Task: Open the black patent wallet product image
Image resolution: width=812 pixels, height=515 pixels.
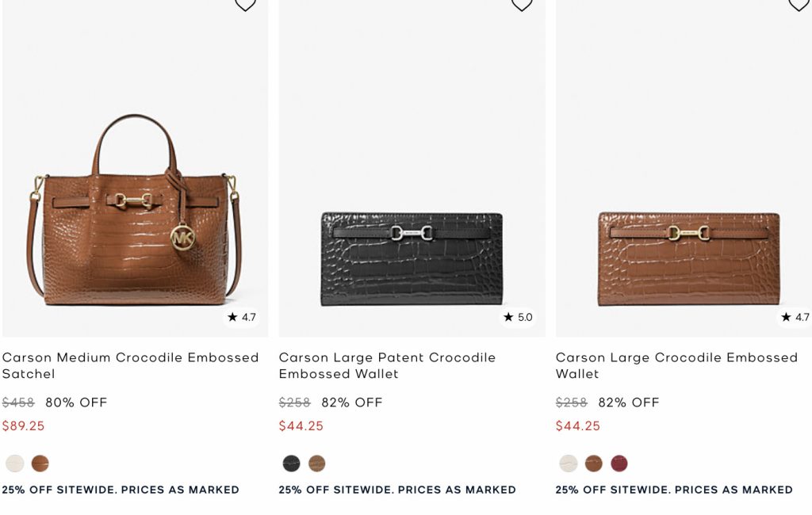Action: pos(412,257)
